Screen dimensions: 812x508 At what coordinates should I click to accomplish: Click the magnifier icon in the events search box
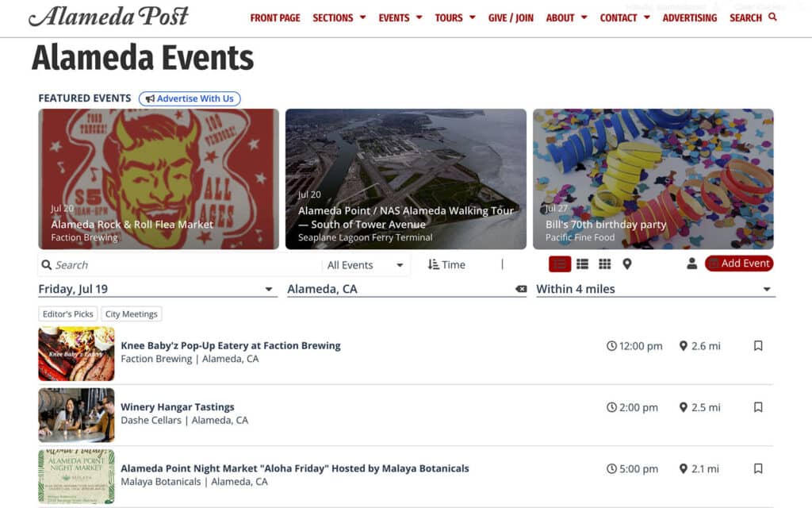(x=47, y=265)
